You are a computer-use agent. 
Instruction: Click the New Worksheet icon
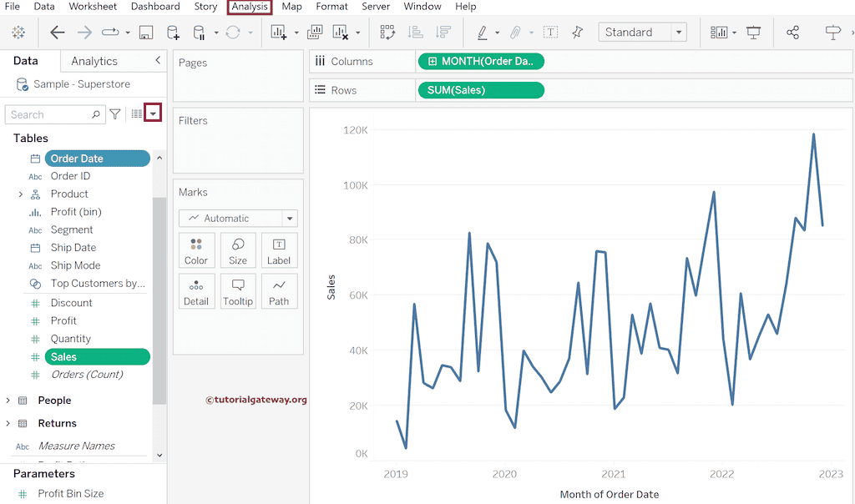pyautogui.click(x=279, y=33)
